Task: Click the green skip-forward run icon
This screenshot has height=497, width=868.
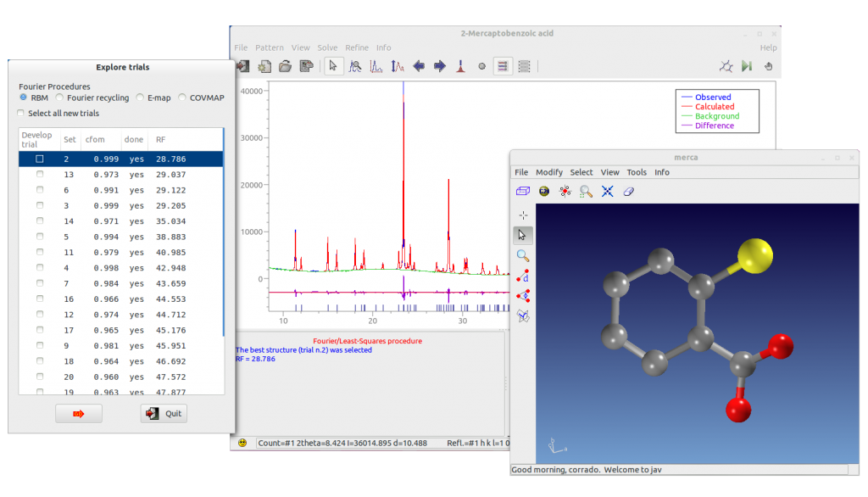Action: pos(747,66)
